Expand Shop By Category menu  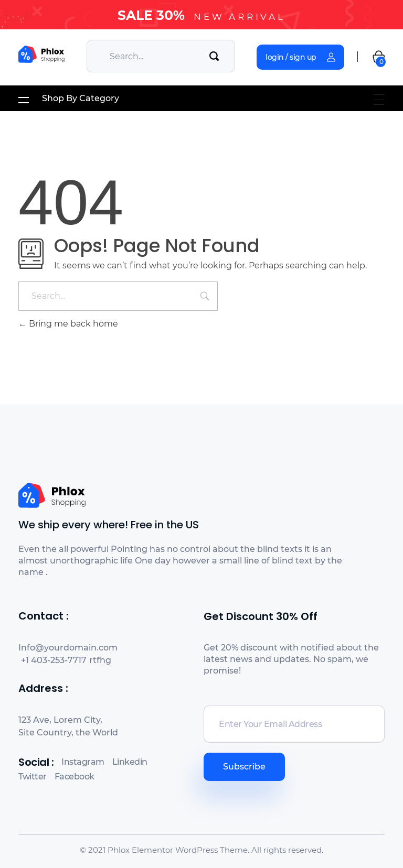pos(80,99)
